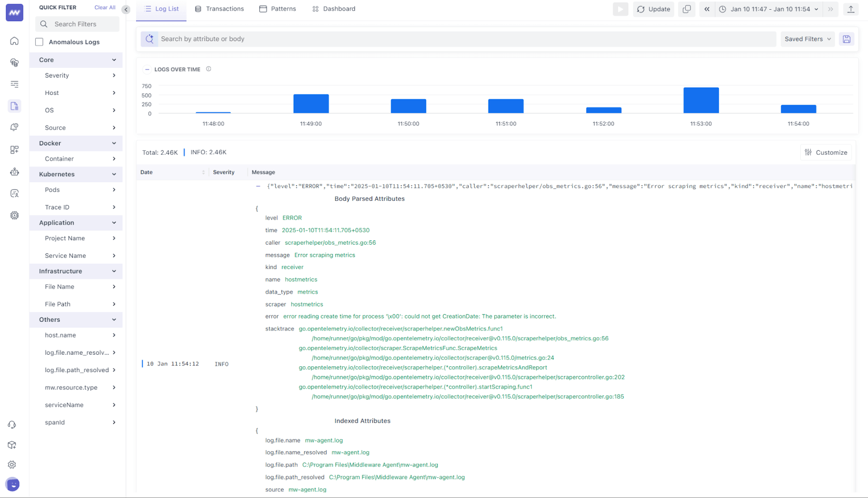
Task: Click the search by attribute input field
Action: [380, 39]
